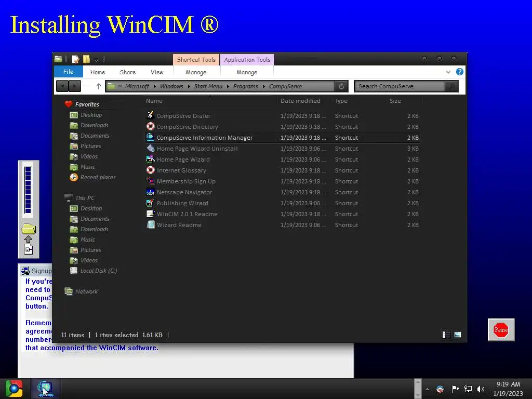Open the File menu tab
The width and height of the screenshot is (532, 399).
coord(68,72)
